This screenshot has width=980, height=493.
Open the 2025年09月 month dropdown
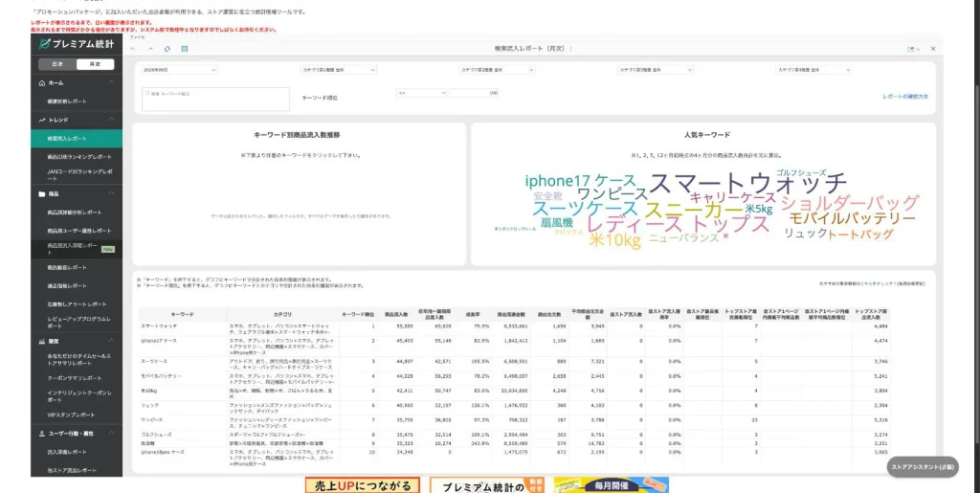click(x=179, y=70)
